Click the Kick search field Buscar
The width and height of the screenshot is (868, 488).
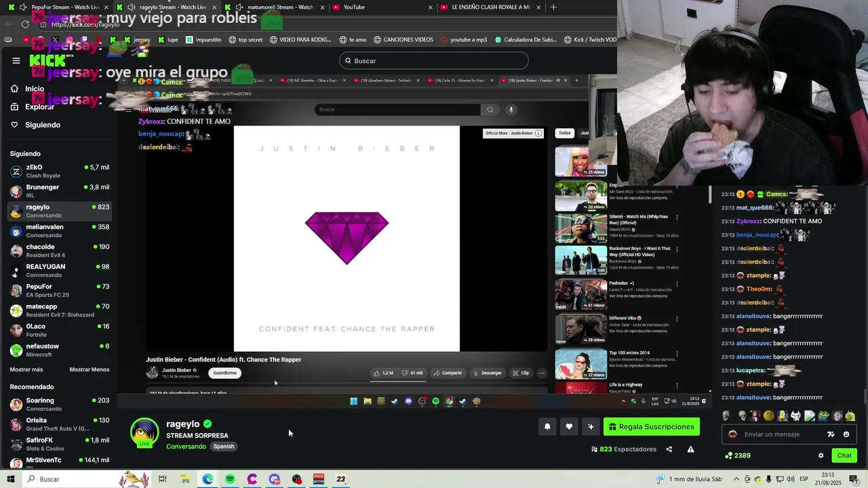click(433, 60)
